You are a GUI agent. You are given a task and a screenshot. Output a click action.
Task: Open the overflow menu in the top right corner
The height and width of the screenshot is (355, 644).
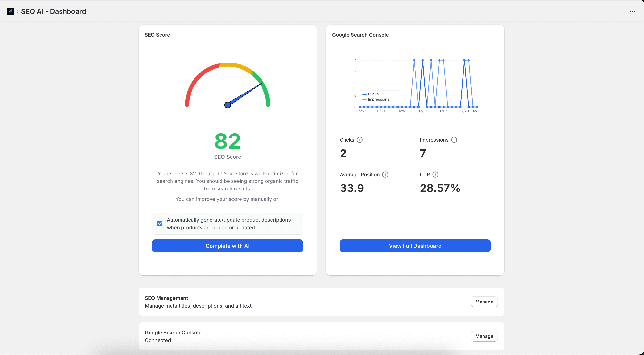click(x=632, y=11)
